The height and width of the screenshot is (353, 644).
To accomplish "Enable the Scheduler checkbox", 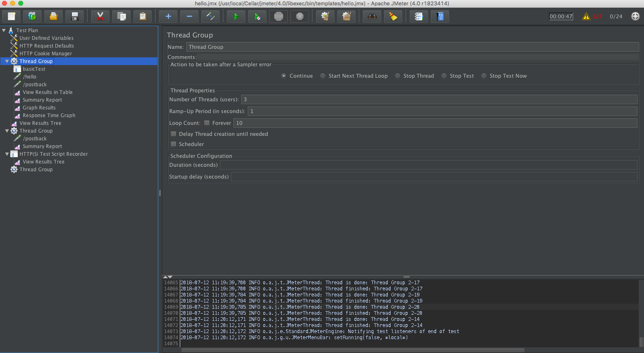I will [174, 144].
